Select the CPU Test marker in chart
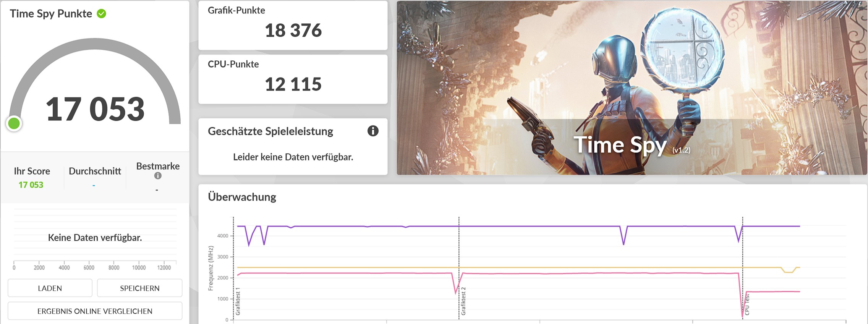 pos(747,305)
